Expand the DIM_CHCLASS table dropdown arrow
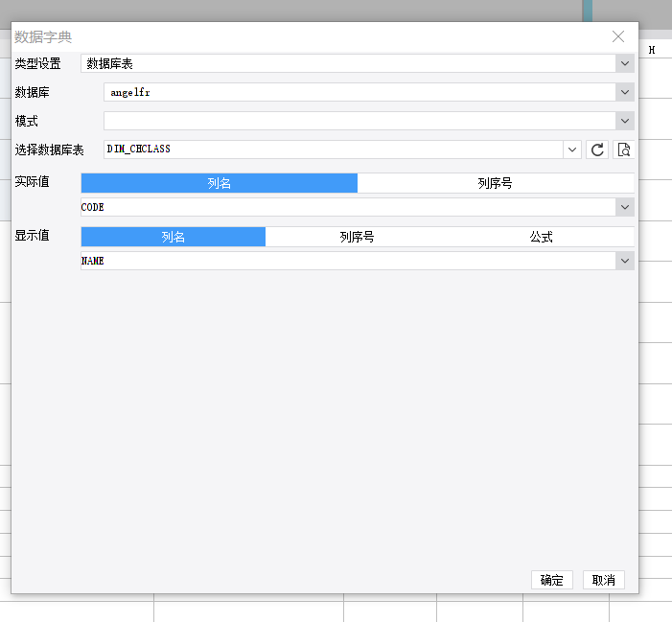672x622 pixels. point(571,150)
